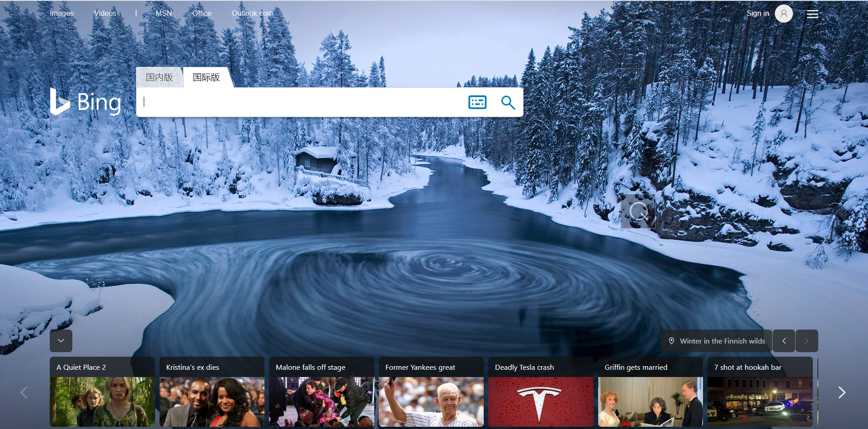Show previous background image
The image size is (868, 429).
pyautogui.click(x=784, y=341)
